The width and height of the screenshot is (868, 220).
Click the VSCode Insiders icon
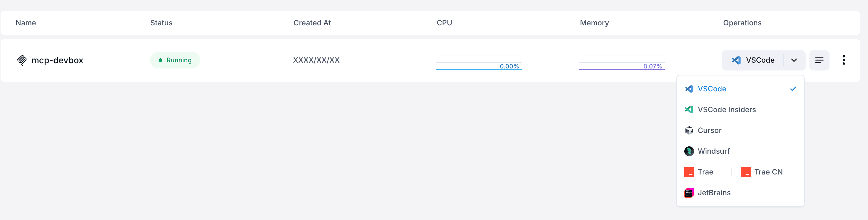690,109
